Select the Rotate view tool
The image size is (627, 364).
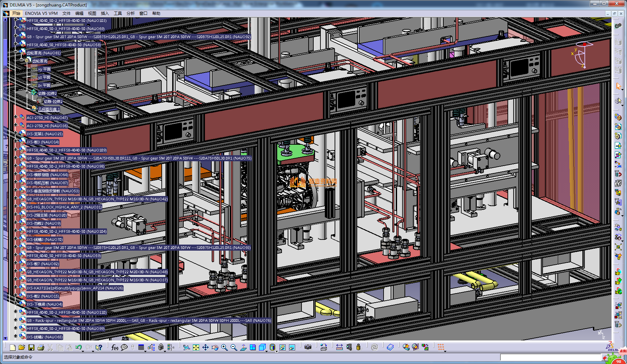215,347
